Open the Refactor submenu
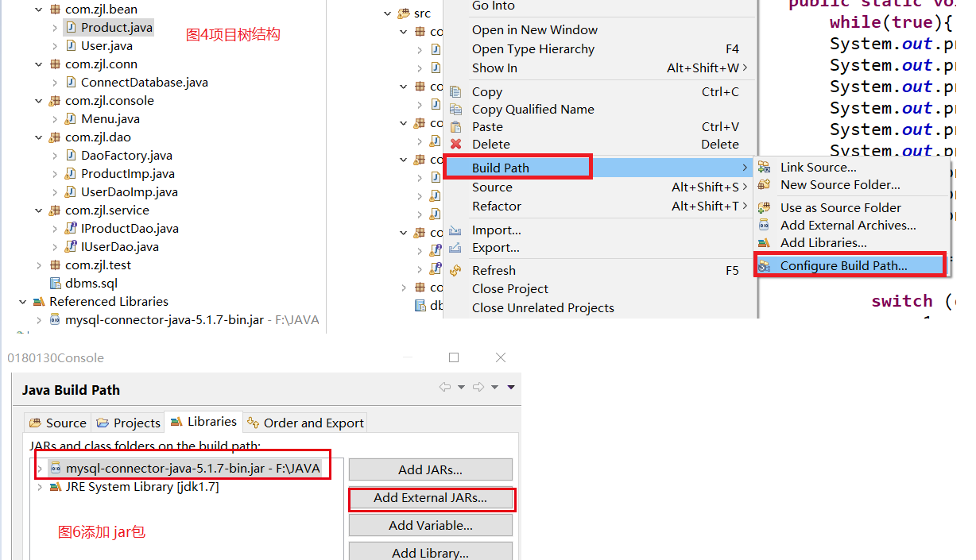The height and width of the screenshot is (560, 976). (x=599, y=207)
